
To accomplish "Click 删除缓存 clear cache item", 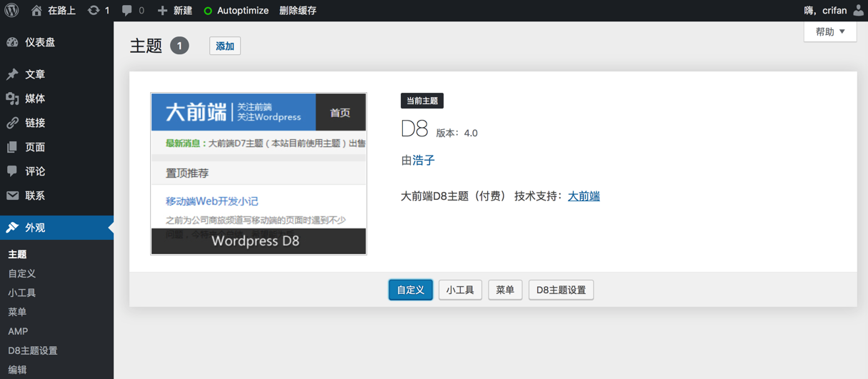I will pyautogui.click(x=298, y=10).
